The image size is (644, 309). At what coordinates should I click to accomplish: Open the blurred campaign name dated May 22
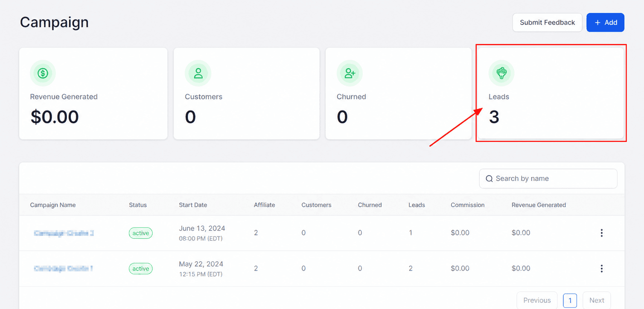click(x=63, y=269)
